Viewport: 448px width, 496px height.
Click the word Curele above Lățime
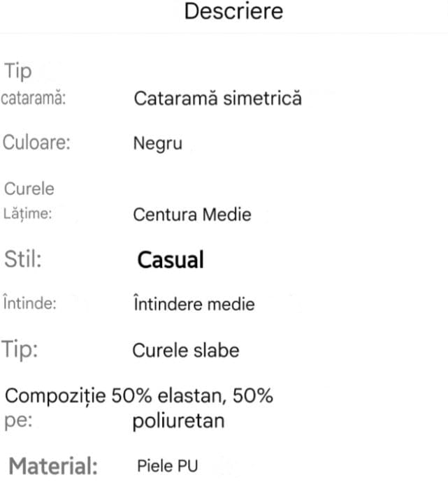point(29,189)
